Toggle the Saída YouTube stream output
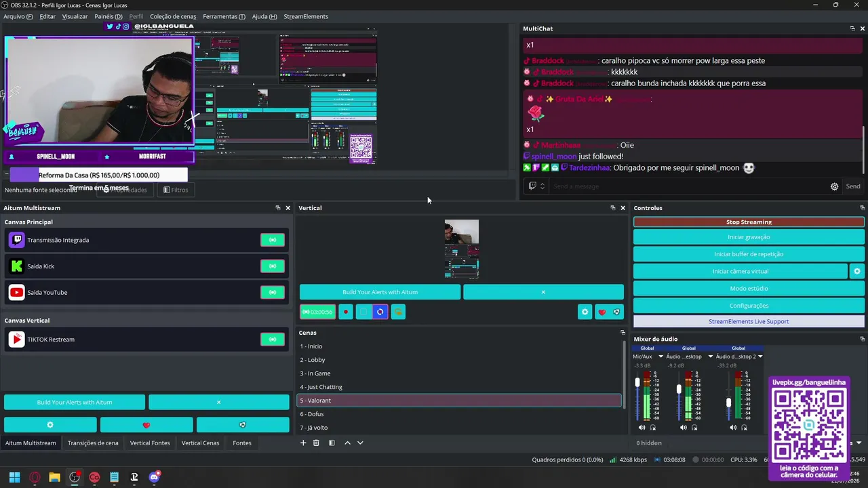The height and width of the screenshot is (488, 868). (x=273, y=292)
